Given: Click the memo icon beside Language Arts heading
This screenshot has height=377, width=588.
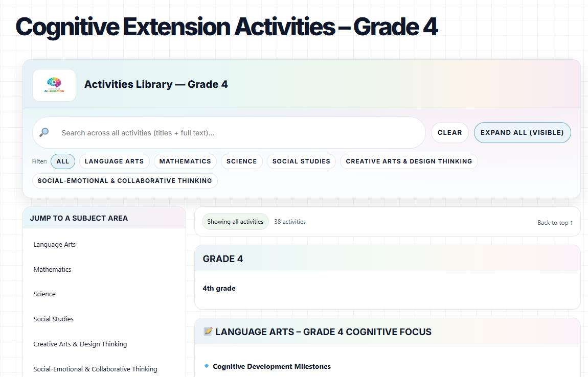Looking at the screenshot, I should coord(208,332).
